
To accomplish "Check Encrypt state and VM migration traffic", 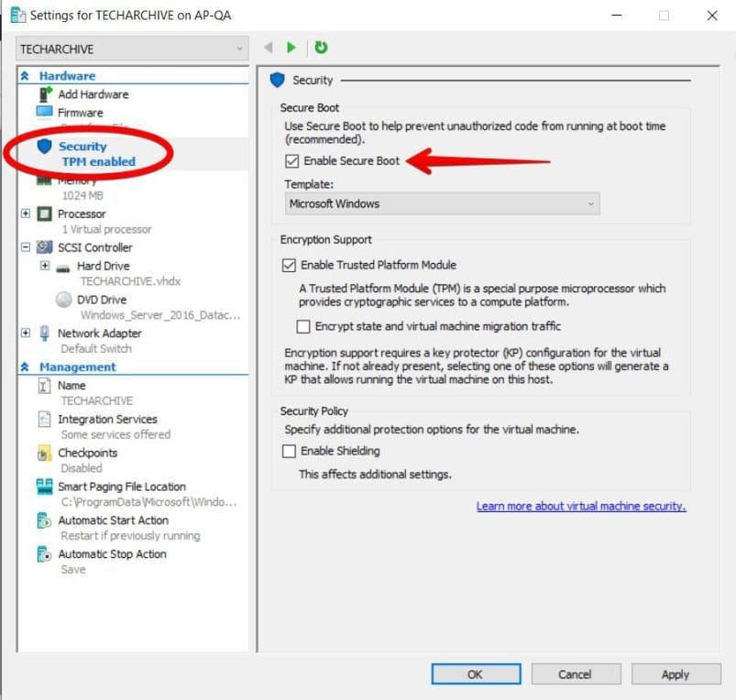I will pyautogui.click(x=303, y=326).
